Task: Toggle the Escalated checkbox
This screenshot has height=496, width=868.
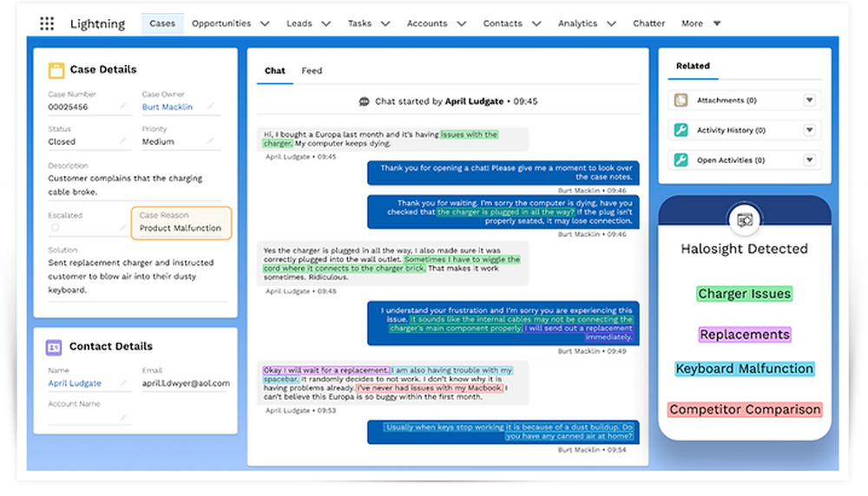Action: tap(55, 227)
